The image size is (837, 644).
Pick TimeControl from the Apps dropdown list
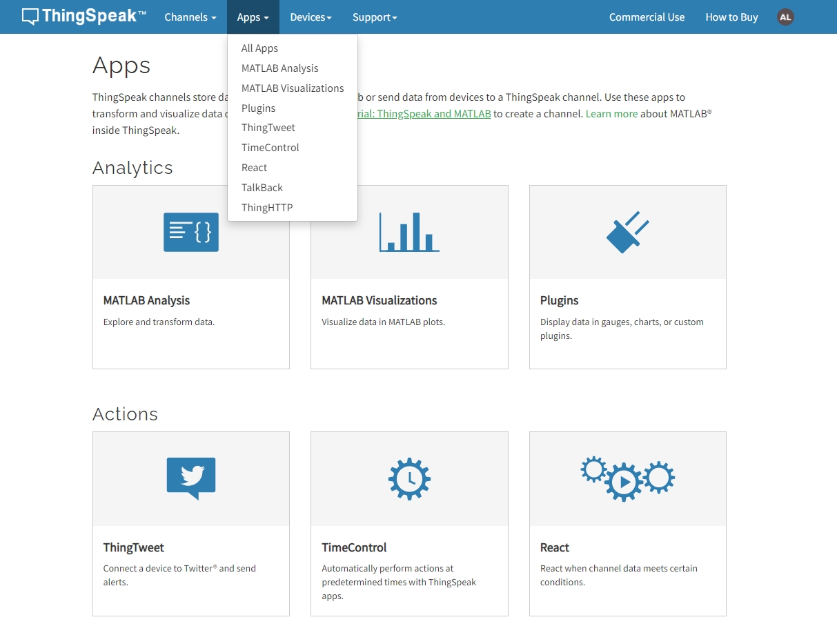[270, 148]
